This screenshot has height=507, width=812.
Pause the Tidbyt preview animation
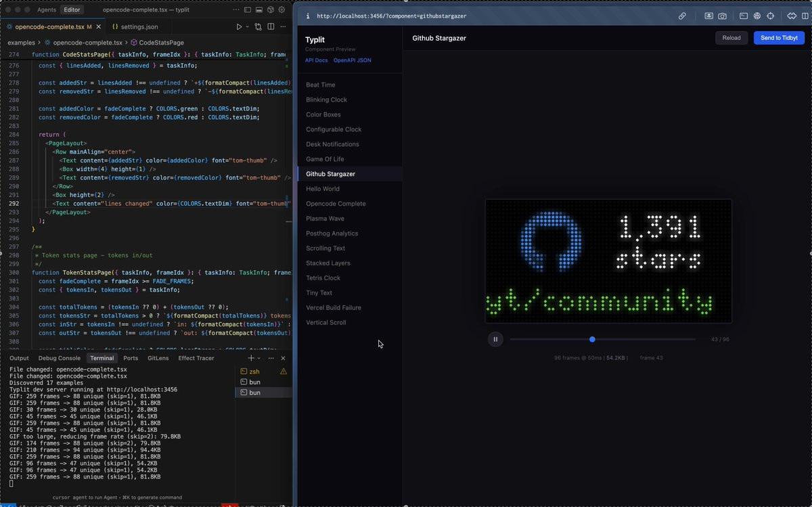point(495,339)
